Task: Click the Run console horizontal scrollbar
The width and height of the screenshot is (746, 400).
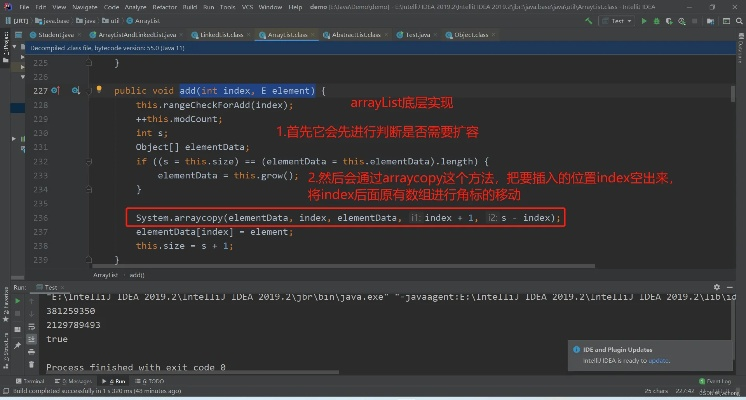Action: point(193,372)
